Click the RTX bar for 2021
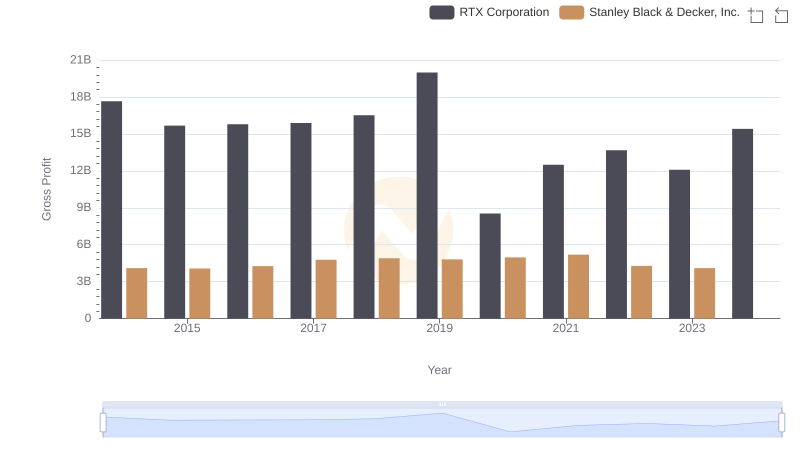 [554, 242]
